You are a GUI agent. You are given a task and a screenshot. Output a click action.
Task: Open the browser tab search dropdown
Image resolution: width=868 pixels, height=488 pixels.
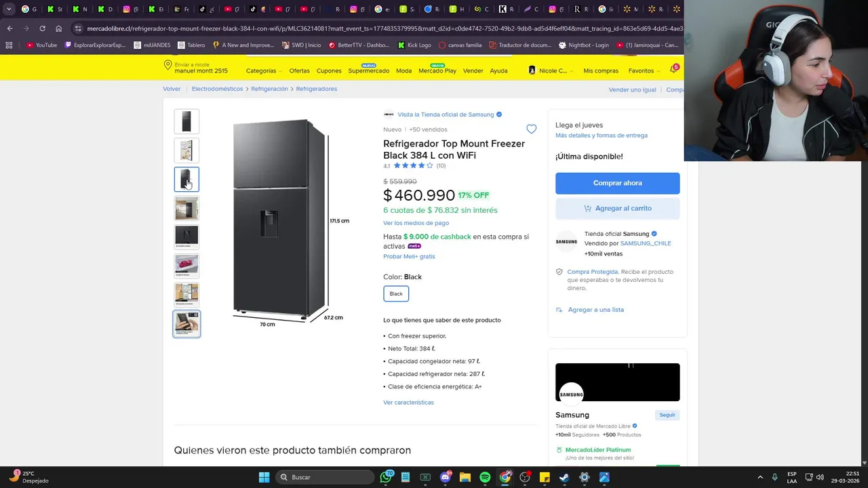pyautogui.click(x=9, y=9)
